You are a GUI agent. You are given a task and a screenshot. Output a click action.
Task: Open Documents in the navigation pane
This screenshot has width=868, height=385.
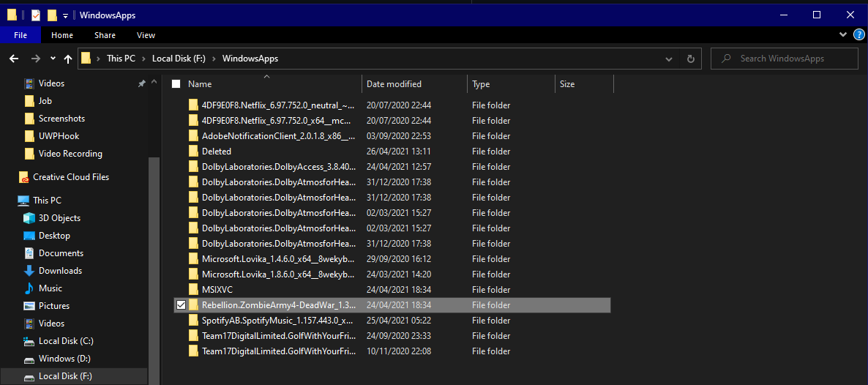tap(61, 253)
